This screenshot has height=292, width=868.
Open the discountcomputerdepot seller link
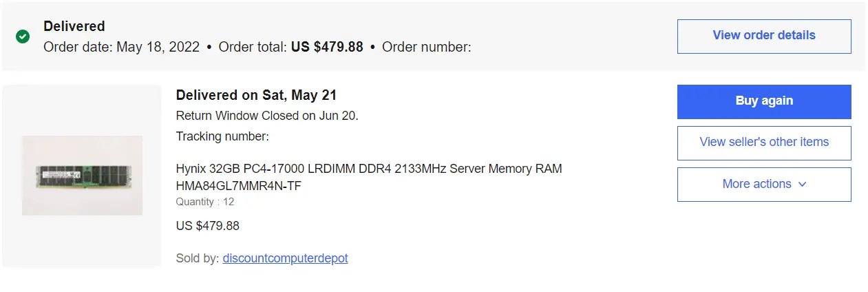(285, 259)
